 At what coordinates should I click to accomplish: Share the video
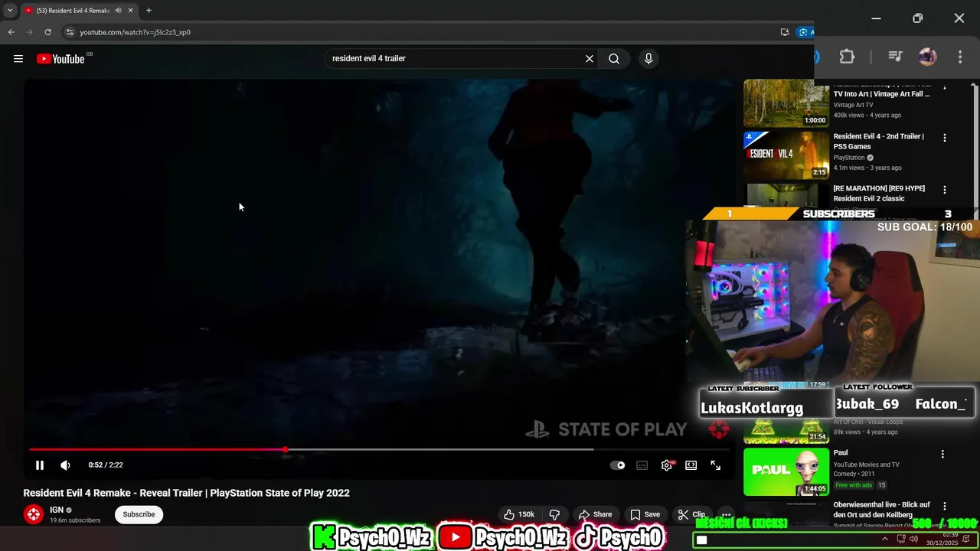point(595,514)
